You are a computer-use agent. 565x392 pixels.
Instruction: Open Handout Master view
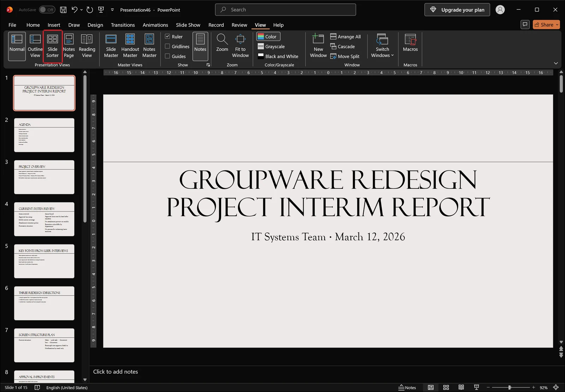(x=130, y=46)
